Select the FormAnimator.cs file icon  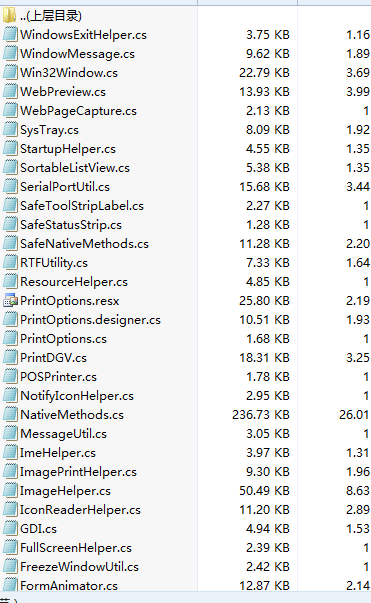coord(10,585)
